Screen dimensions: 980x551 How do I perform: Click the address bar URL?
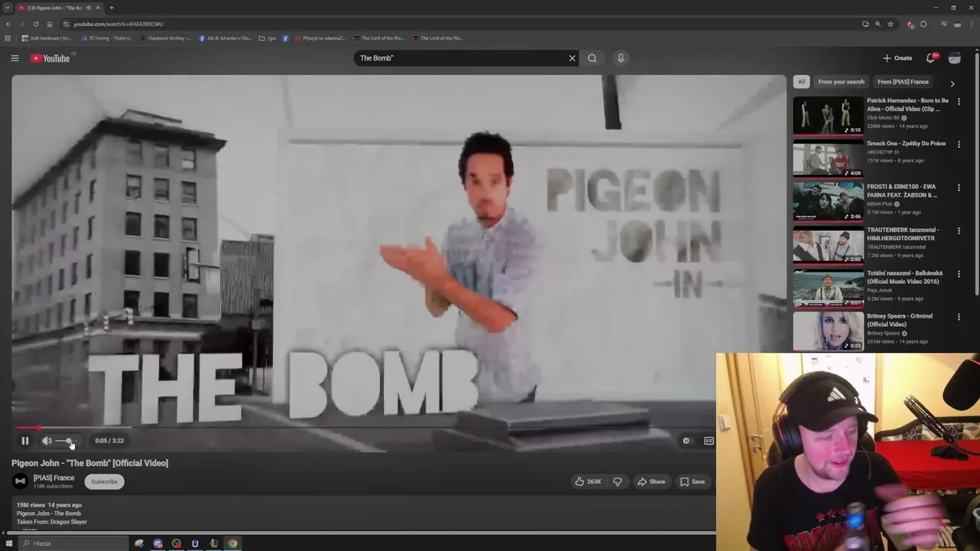point(118,24)
